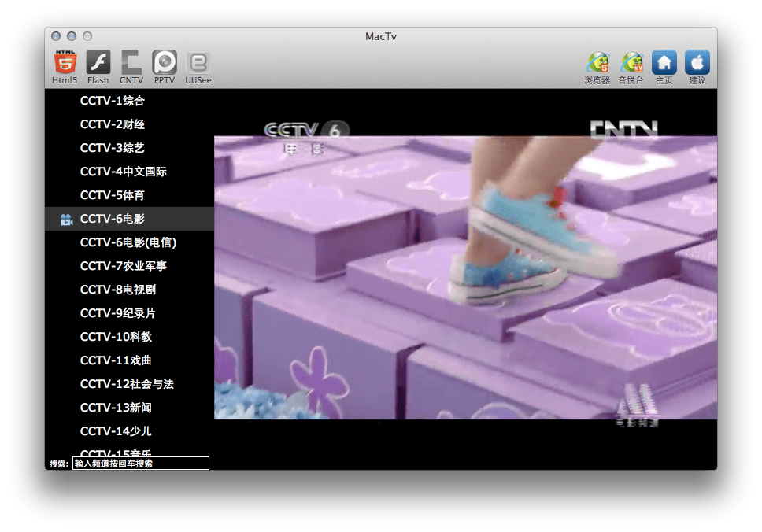This screenshot has height=532, width=762.
Task: Play CCTV-11戏曲 channel
Action: [129, 360]
